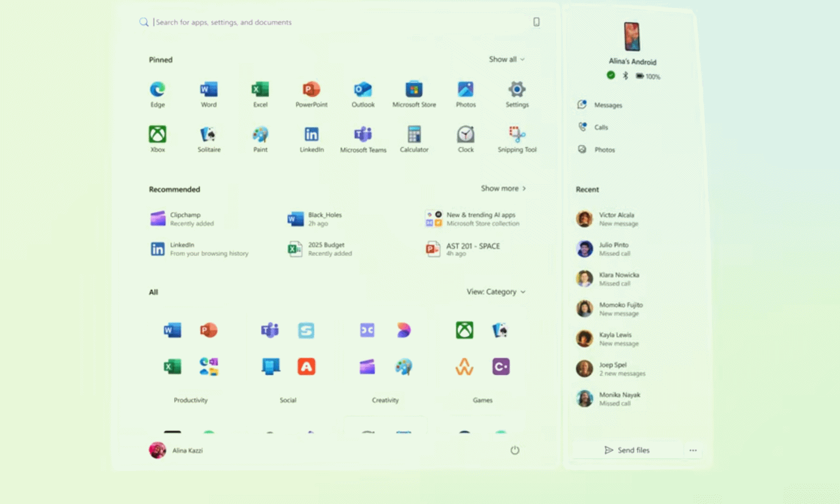Open the AST 201 - SPACE presentation
Viewport: 840px width, 504px height.
pyautogui.click(x=463, y=249)
